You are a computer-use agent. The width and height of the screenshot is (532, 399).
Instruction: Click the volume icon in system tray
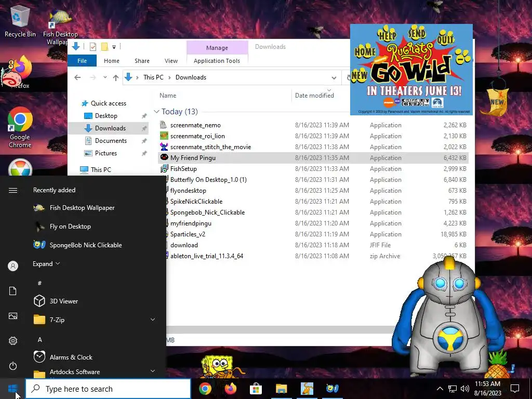(465, 389)
